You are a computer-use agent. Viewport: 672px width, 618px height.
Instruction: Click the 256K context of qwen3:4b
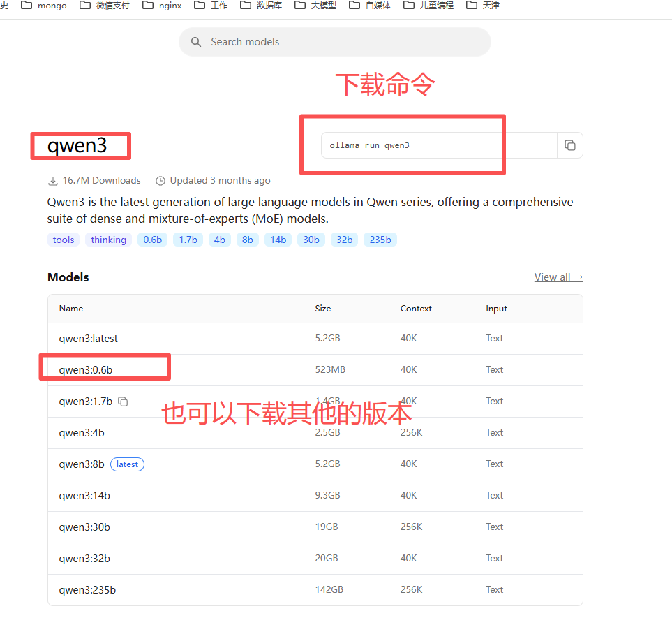[x=412, y=433]
